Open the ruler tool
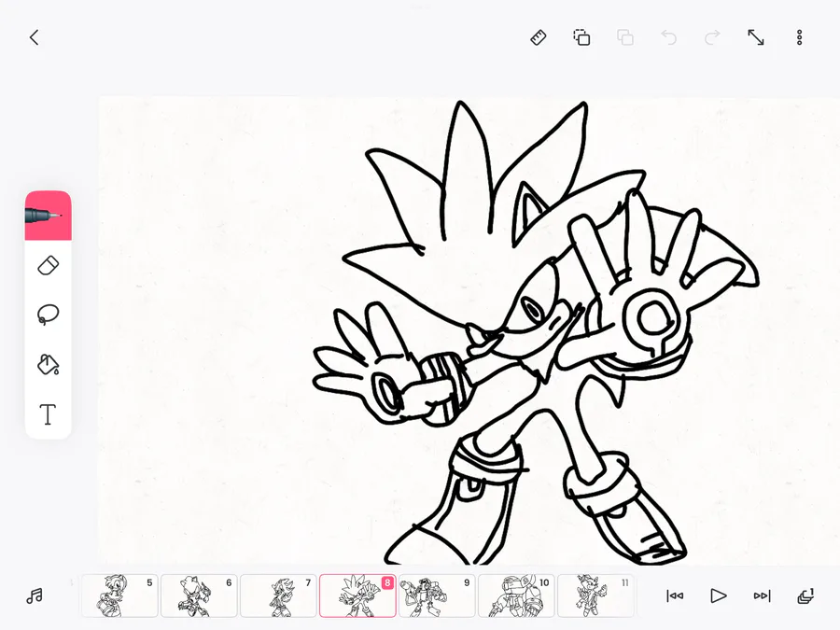840x630 pixels. (x=539, y=37)
